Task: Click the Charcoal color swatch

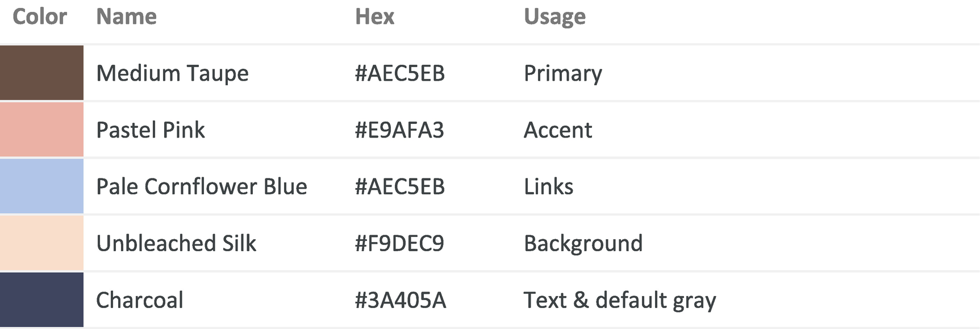Action: pos(41,299)
